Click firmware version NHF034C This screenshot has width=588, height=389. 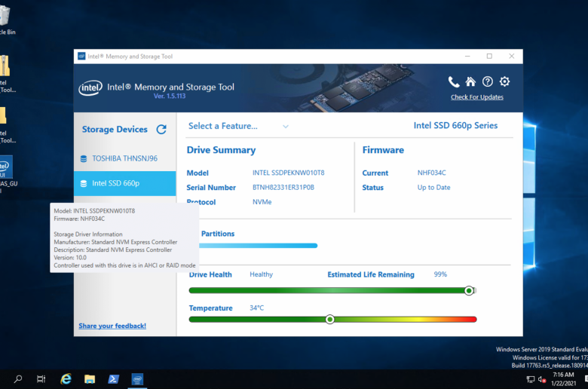[432, 173]
